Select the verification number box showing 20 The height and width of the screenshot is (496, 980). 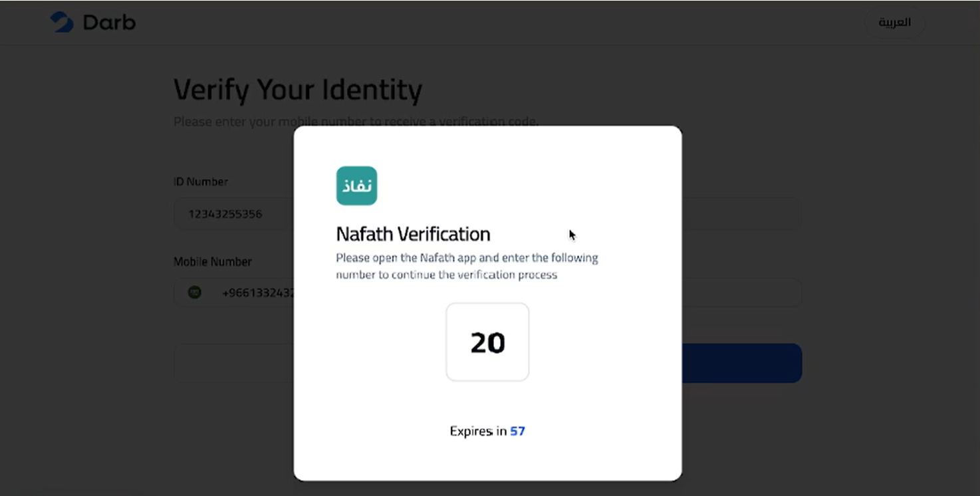click(x=487, y=342)
